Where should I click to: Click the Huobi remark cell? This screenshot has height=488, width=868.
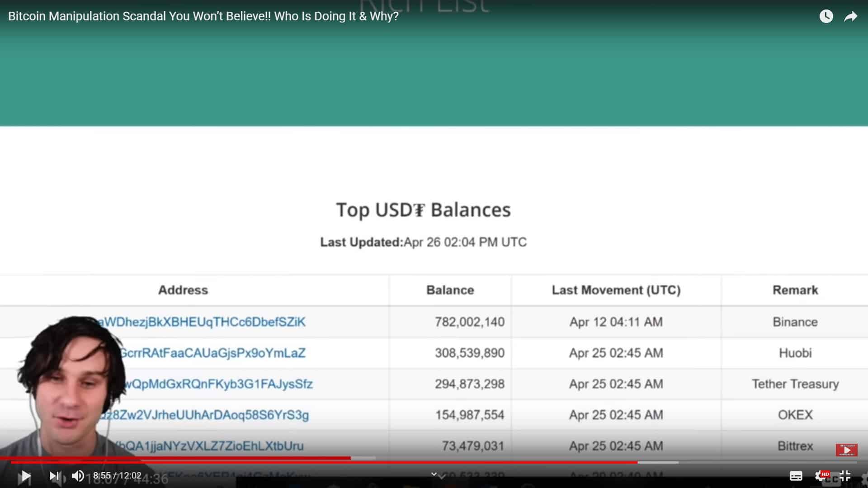coord(795,353)
